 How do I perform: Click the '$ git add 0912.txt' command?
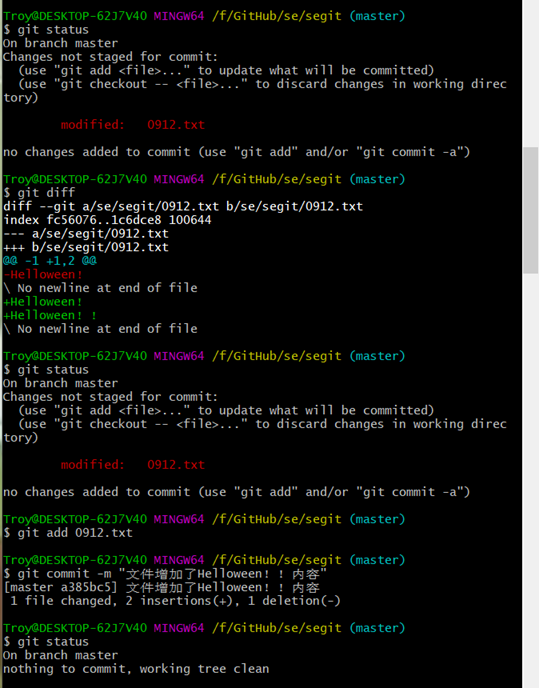tap(68, 533)
